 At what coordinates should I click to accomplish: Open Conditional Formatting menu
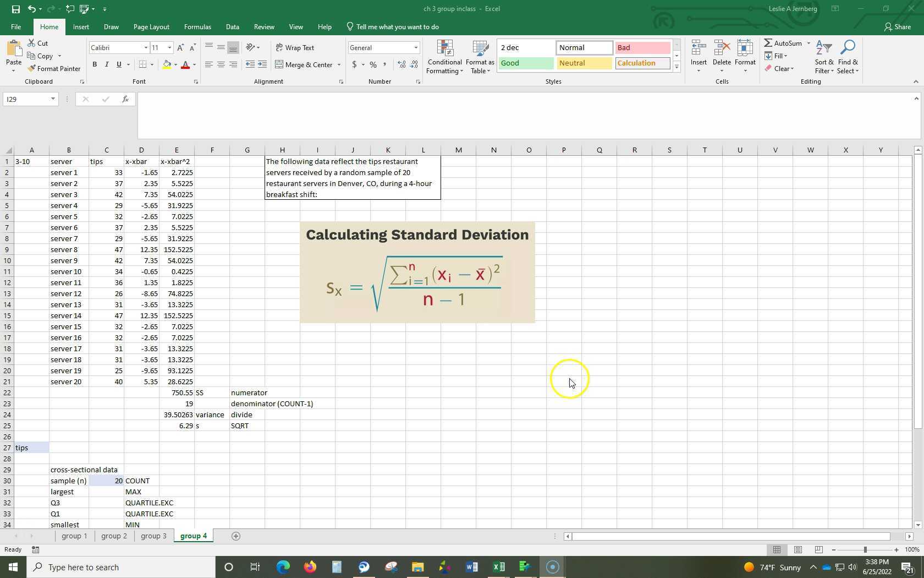point(444,57)
